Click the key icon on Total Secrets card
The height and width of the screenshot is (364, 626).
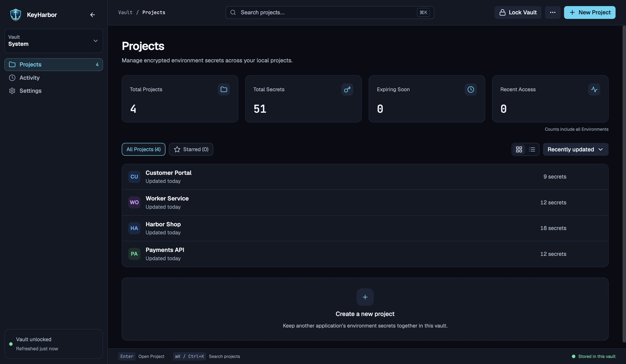(347, 89)
